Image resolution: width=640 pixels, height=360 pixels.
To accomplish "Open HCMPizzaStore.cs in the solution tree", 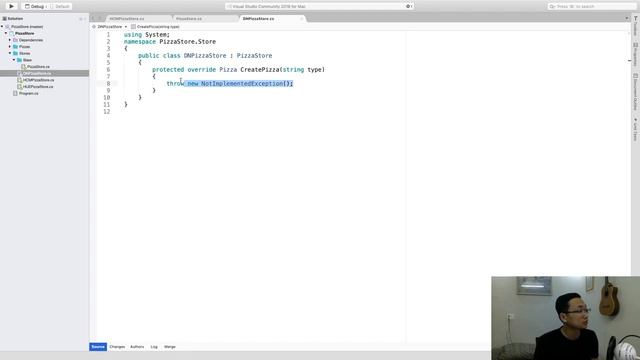I will 38,80.
